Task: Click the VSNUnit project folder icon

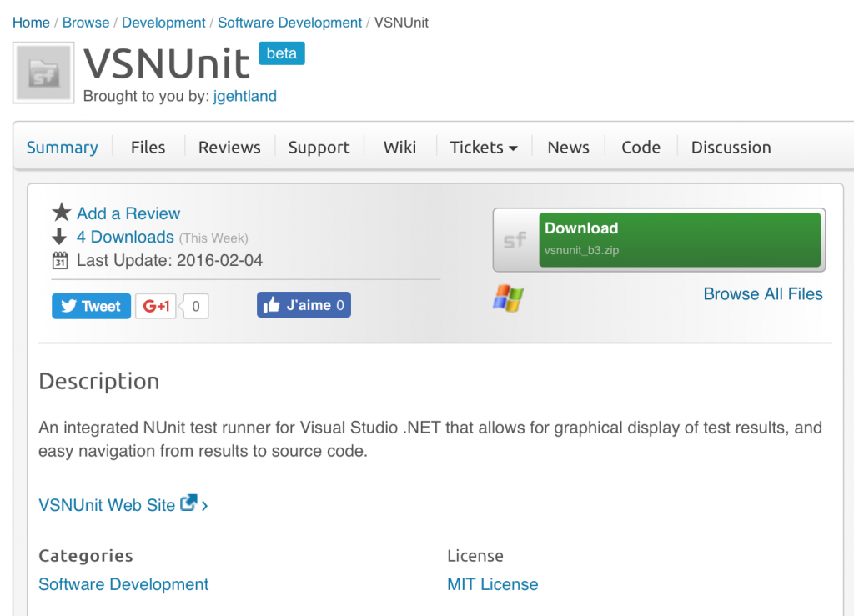Action: coord(43,73)
